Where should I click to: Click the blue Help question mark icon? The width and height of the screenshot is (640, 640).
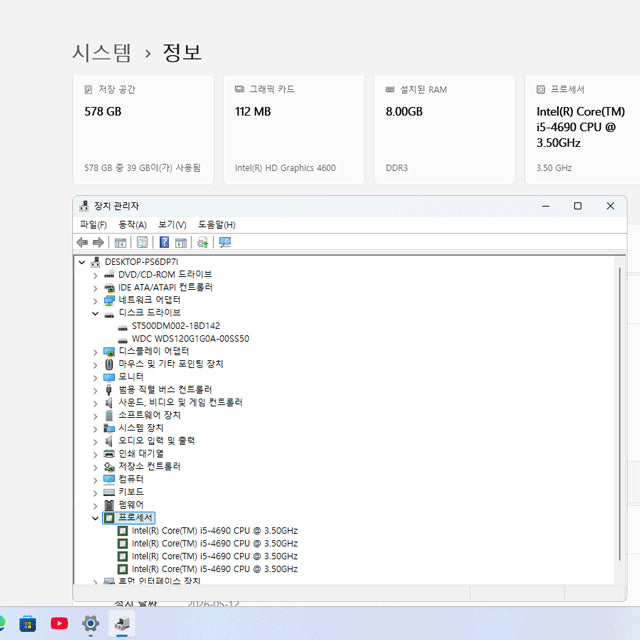164,242
